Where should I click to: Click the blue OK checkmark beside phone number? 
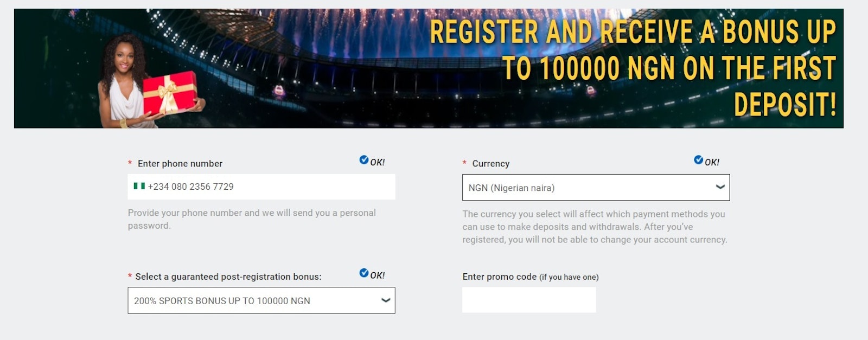tap(362, 160)
